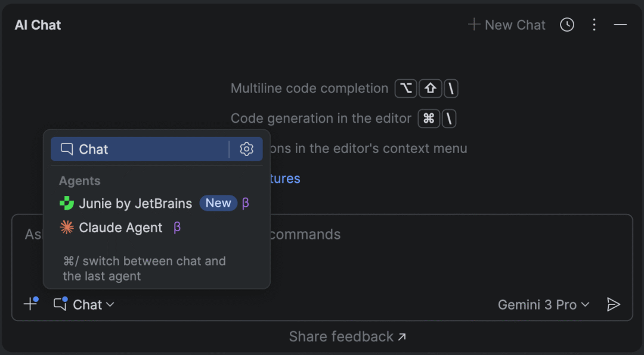Viewport: 644px width, 355px height.
Task: Open the Share feedback link
Action: pos(348,337)
